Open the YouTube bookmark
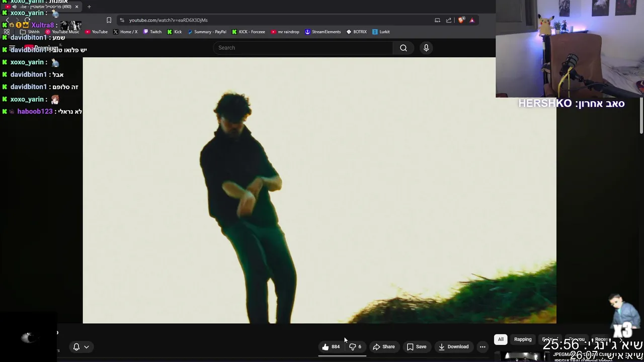This screenshot has width=644, height=362. tap(96, 32)
